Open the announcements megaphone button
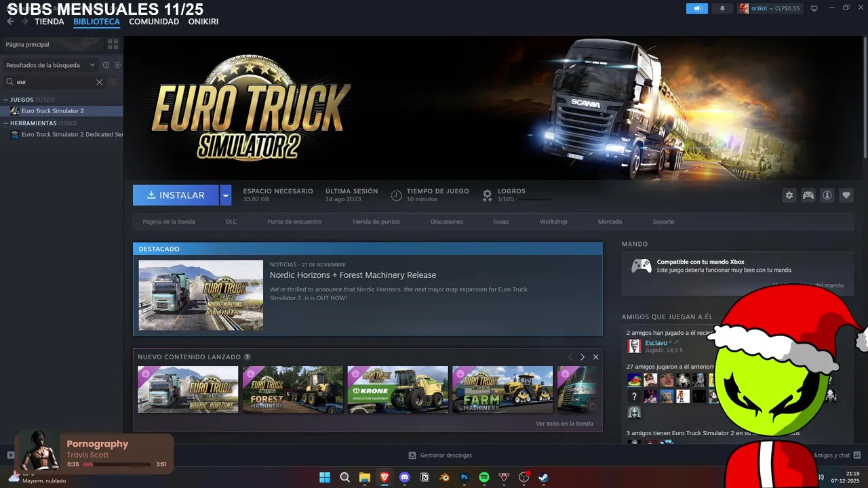This screenshot has height=488, width=868. (696, 9)
